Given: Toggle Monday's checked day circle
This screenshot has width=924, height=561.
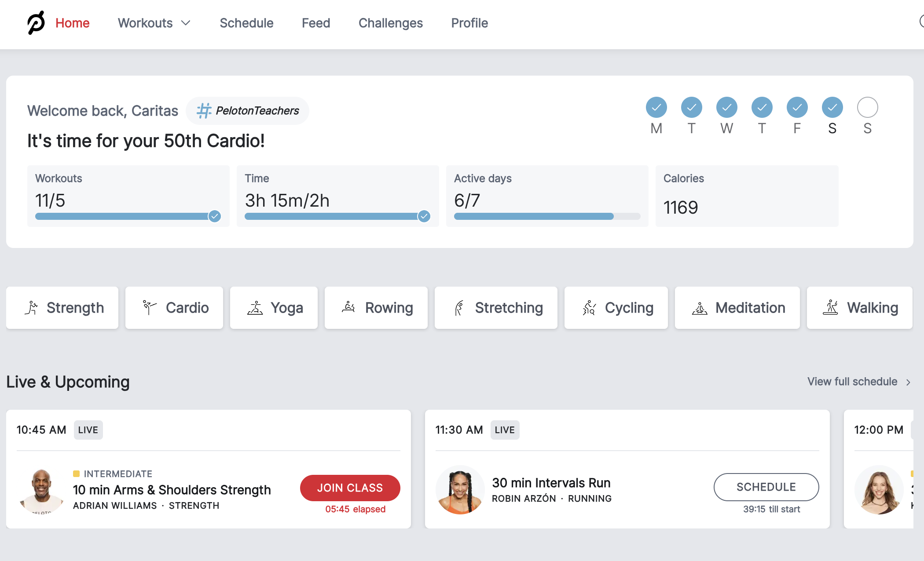Looking at the screenshot, I should click(x=656, y=107).
